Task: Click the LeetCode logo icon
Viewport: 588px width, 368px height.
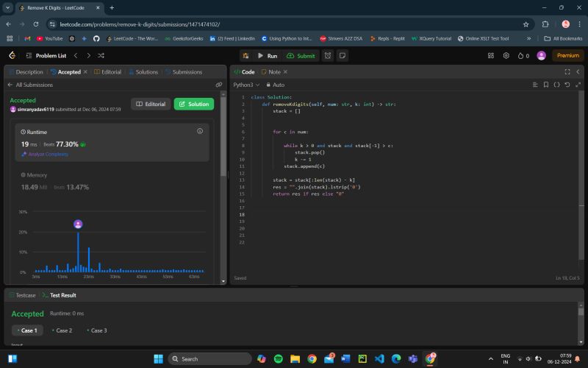Action: pyautogui.click(x=12, y=55)
